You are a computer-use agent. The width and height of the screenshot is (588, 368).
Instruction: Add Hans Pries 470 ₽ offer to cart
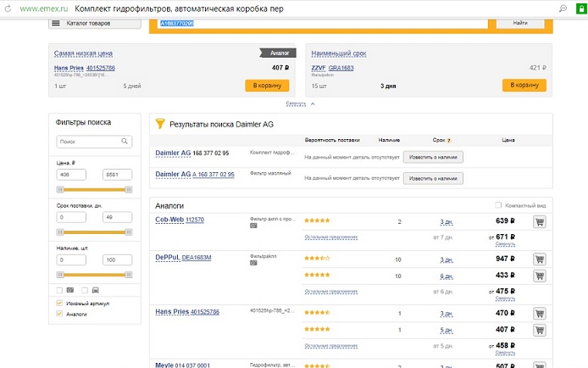click(x=539, y=312)
